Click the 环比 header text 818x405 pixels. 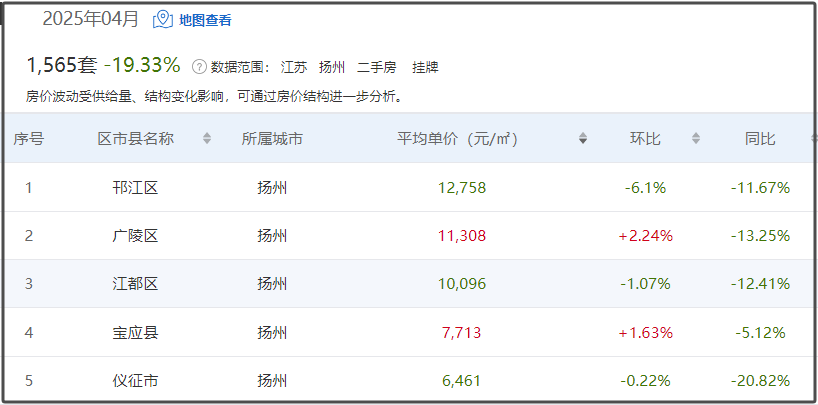click(645, 139)
